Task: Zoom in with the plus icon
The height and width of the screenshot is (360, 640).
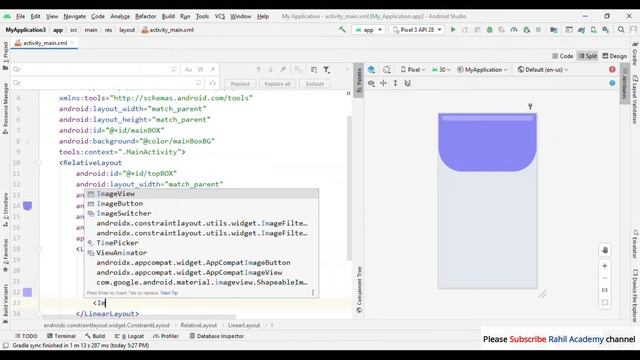Action: coord(605,266)
